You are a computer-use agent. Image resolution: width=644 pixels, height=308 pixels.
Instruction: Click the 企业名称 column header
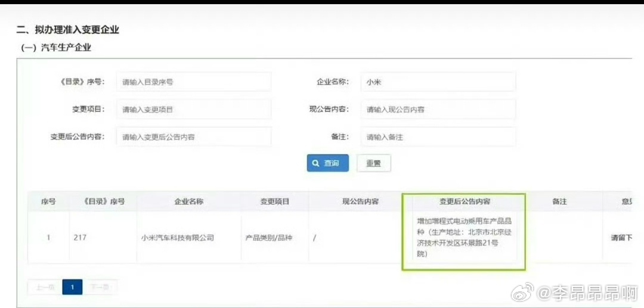(x=189, y=201)
